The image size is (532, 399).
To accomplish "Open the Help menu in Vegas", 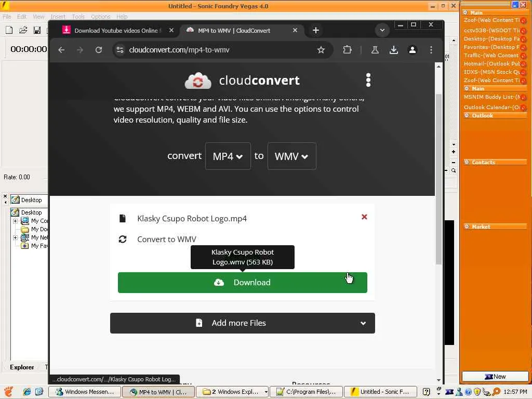I will (122, 16).
